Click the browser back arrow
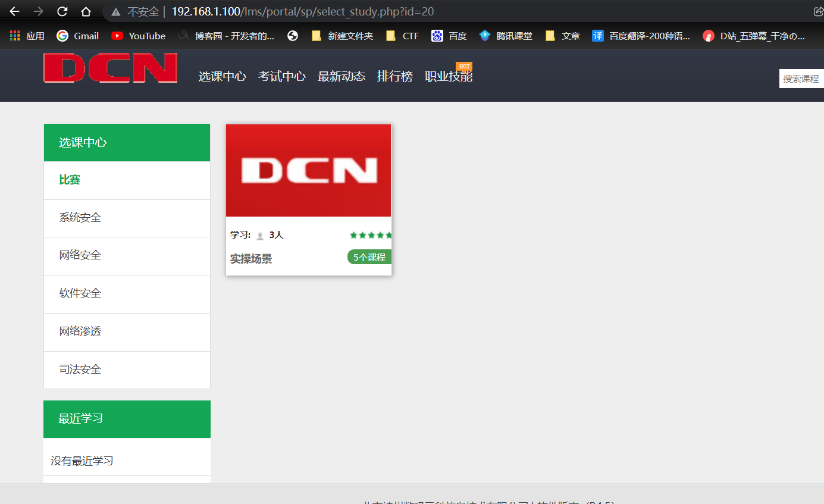The image size is (824, 504). click(x=14, y=11)
